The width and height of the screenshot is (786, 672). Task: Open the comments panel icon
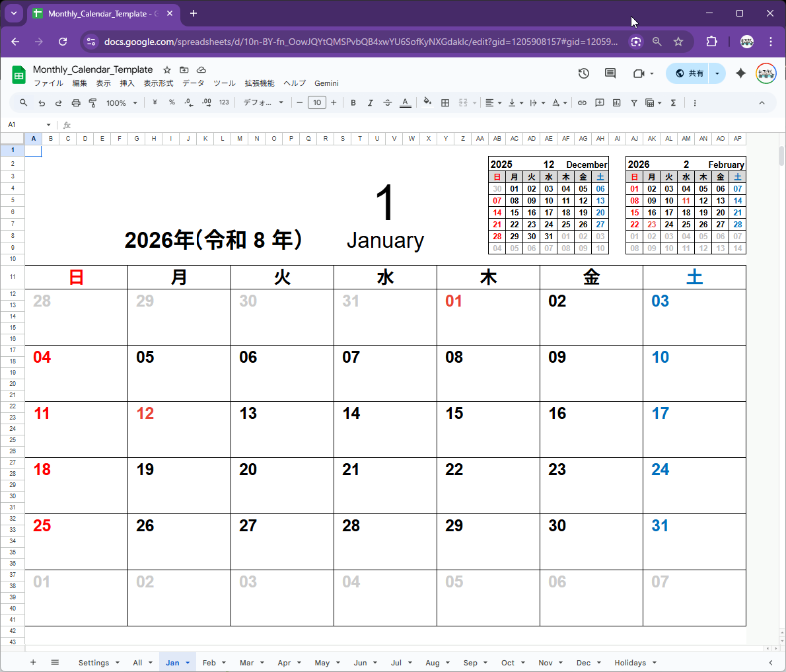(x=610, y=73)
